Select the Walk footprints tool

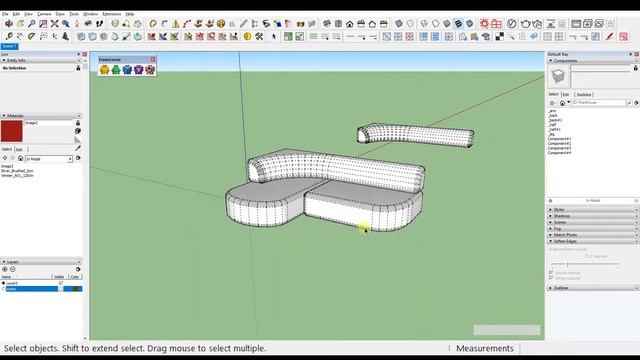[x=99, y=24]
